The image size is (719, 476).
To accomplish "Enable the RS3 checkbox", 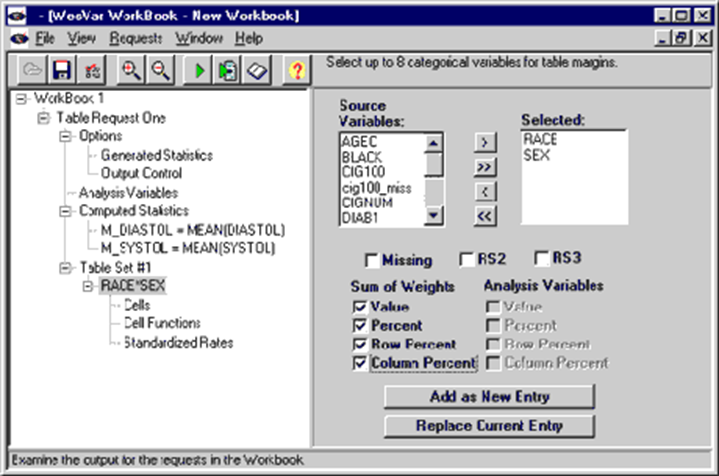I will pos(542,258).
